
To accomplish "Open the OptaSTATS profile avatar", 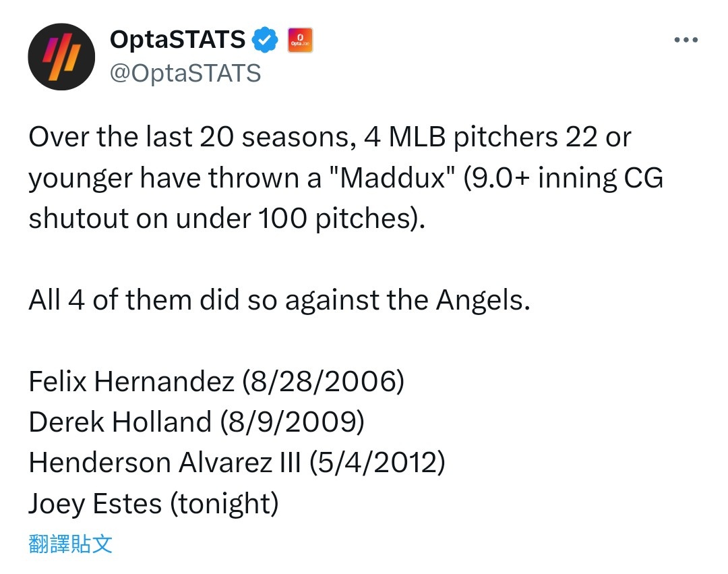I will click(x=61, y=57).
